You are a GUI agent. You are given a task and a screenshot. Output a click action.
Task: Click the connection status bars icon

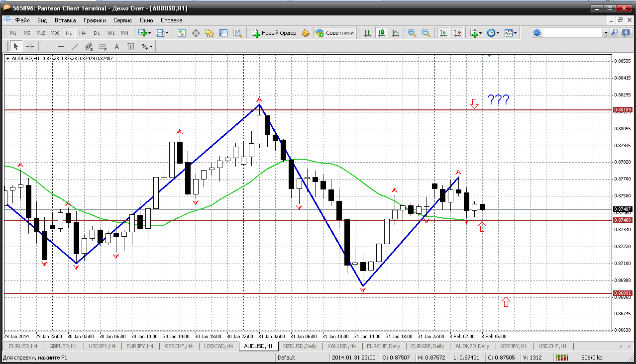click(562, 358)
